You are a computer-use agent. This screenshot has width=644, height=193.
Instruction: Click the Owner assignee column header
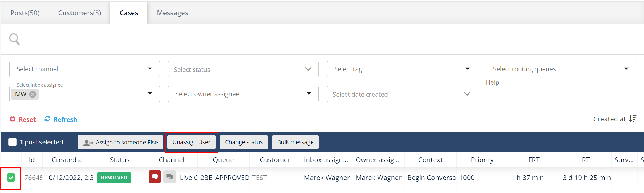pos(379,160)
